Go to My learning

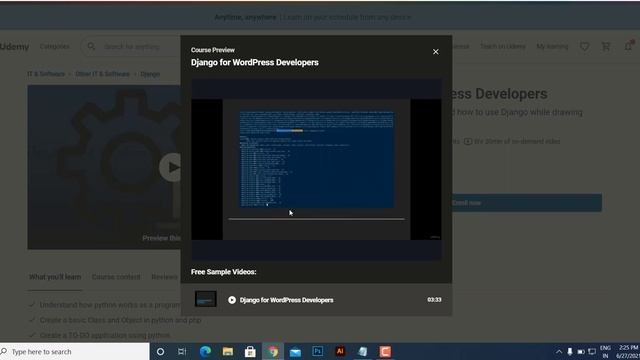coord(552,47)
